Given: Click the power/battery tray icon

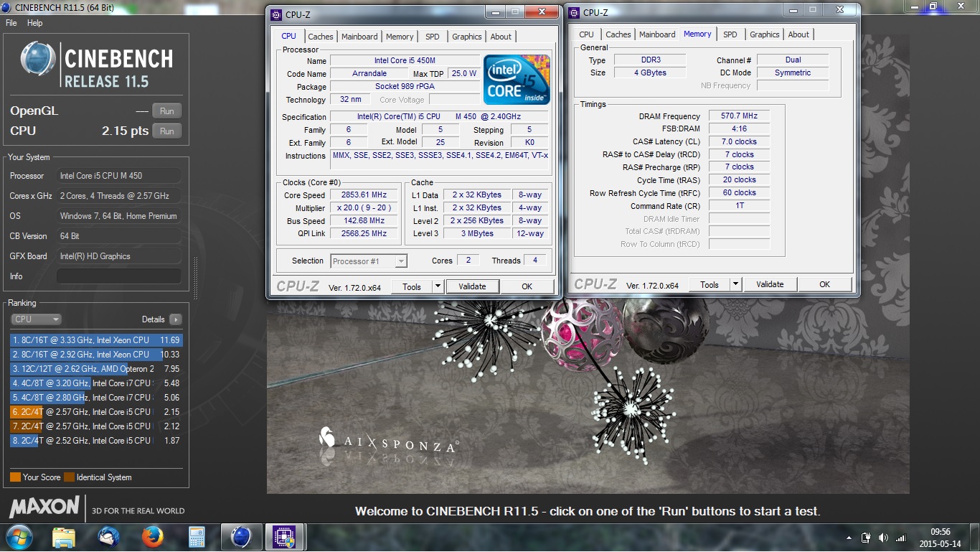Looking at the screenshot, I should pos(866,537).
